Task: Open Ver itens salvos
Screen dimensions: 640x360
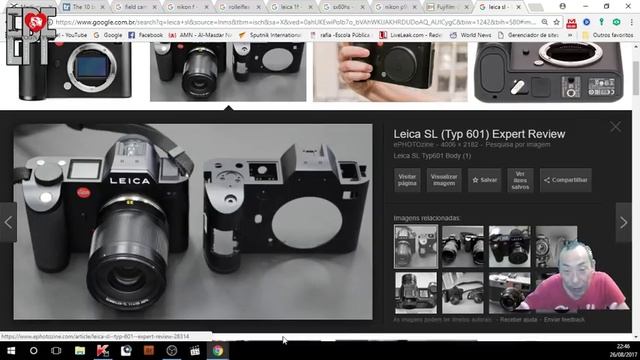Action: click(x=520, y=180)
